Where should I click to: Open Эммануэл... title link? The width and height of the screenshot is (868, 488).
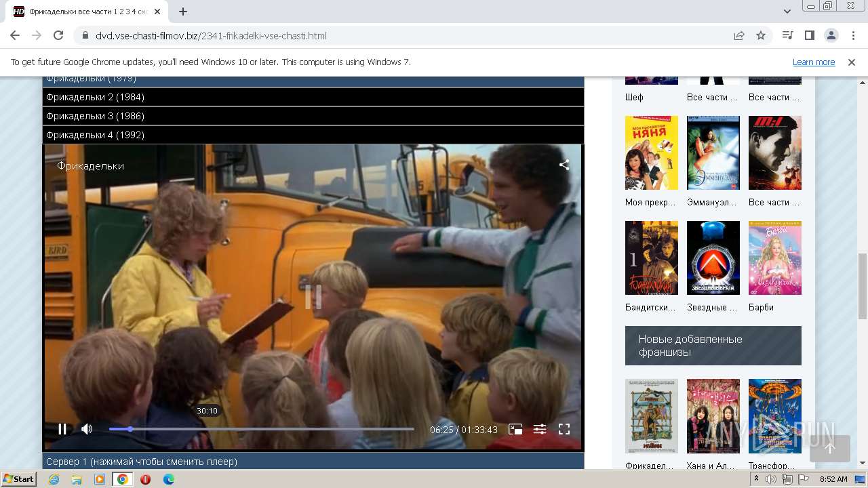pos(713,202)
